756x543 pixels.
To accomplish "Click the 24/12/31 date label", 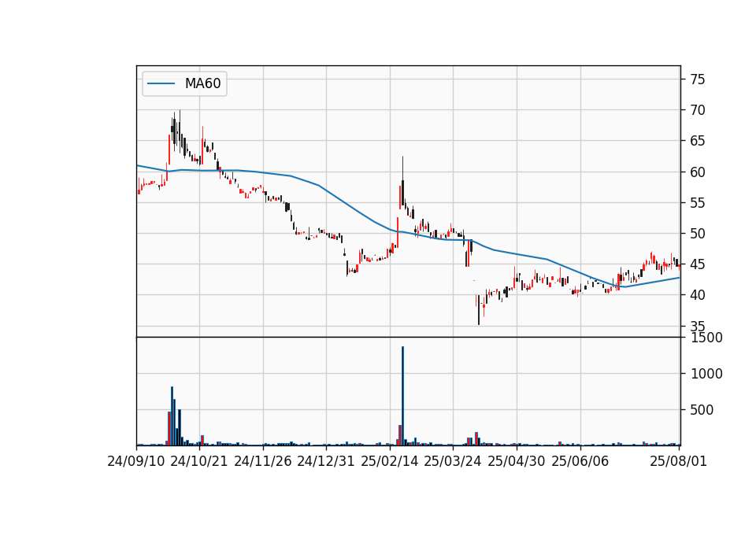I will pyautogui.click(x=326, y=461).
